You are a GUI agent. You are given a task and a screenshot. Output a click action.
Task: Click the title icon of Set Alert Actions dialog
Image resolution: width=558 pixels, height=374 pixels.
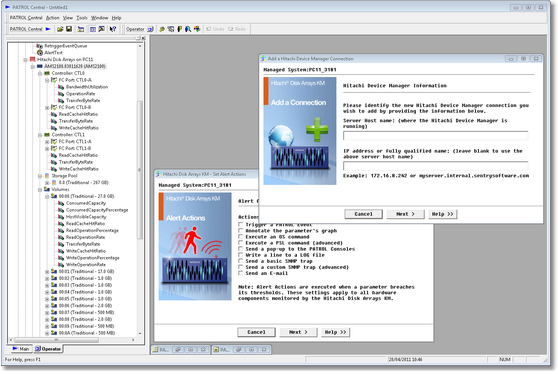click(159, 174)
